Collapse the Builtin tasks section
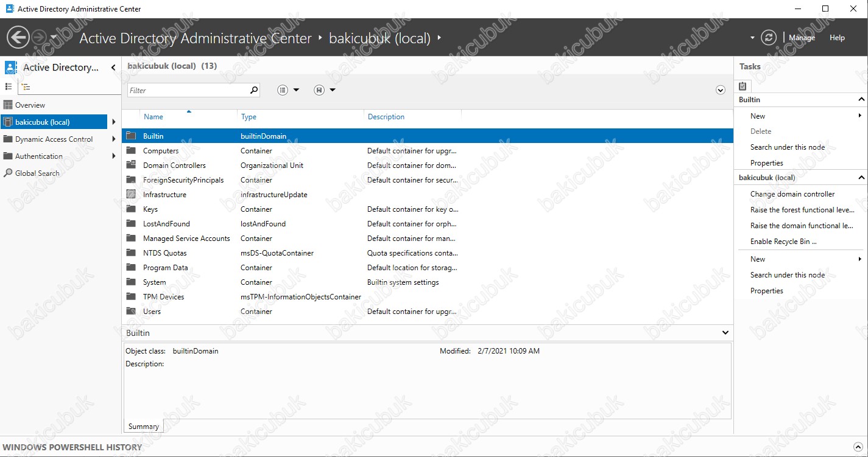This screenshot has height=457, width=868. pyautogui.click(x=861, y=100)
